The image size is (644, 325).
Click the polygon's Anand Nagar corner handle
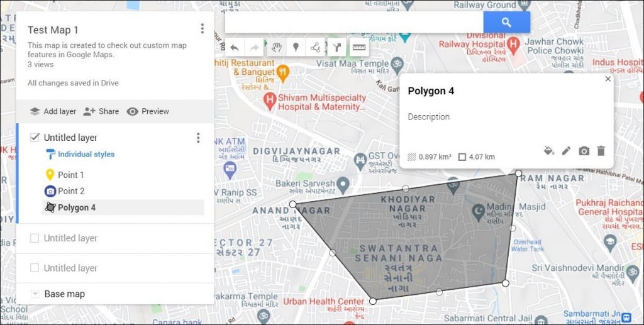[x=293, y=204]
